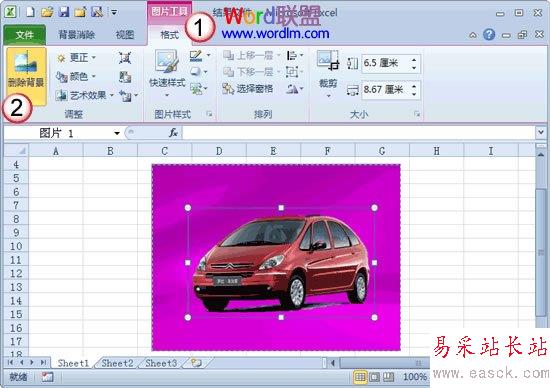Click 下移一层 send backward
The height and width of the screenshot is (388, 550).
[x=251, y=72]
